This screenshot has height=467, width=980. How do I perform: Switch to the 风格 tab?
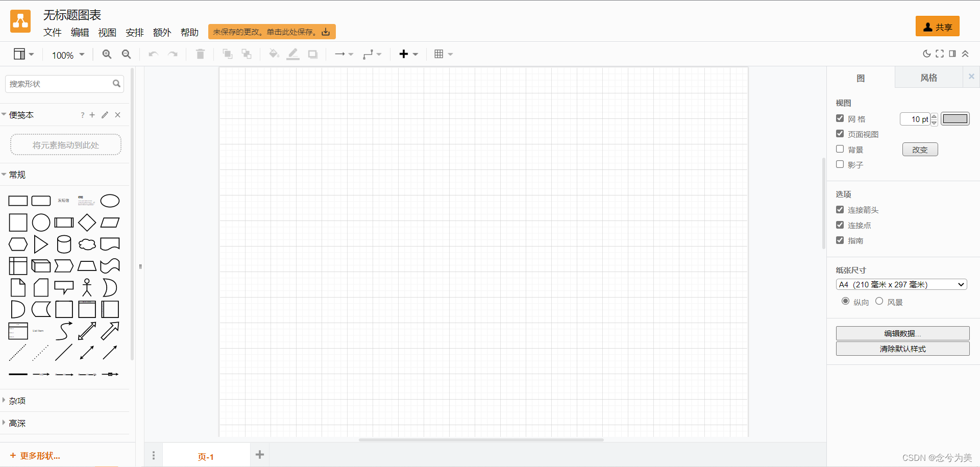[928, 78]
